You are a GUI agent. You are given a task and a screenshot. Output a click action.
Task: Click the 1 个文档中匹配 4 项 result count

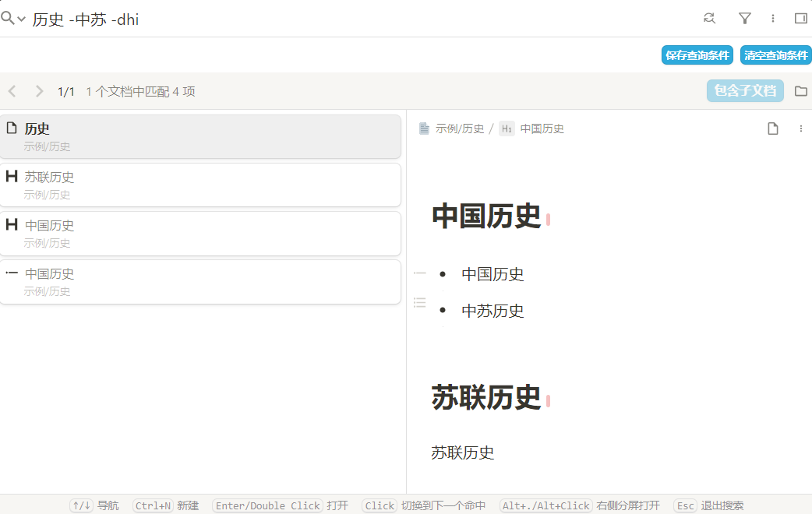[140, 92]
